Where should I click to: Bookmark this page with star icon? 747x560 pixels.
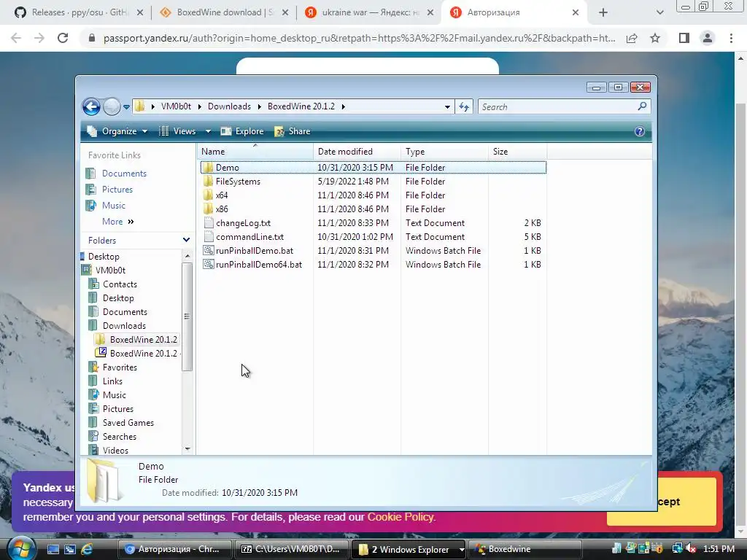click(655, 38)
